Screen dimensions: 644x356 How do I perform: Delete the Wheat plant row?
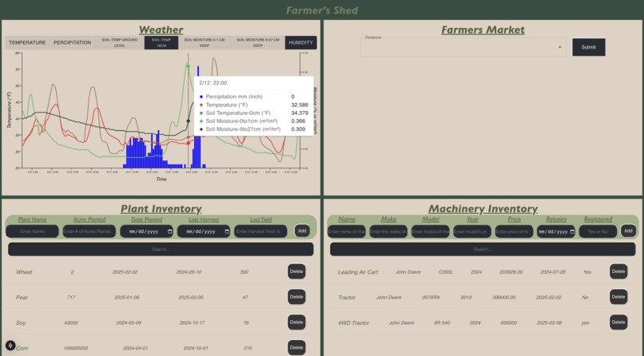296,271
